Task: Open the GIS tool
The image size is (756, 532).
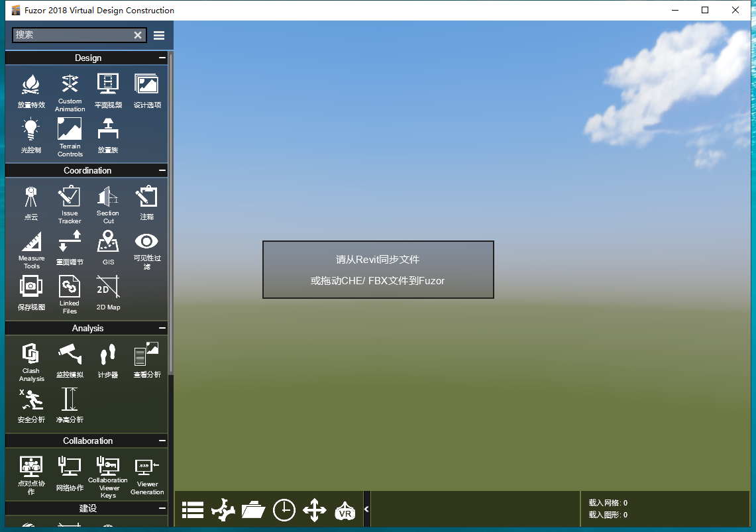Action: (x=108, y=248)
